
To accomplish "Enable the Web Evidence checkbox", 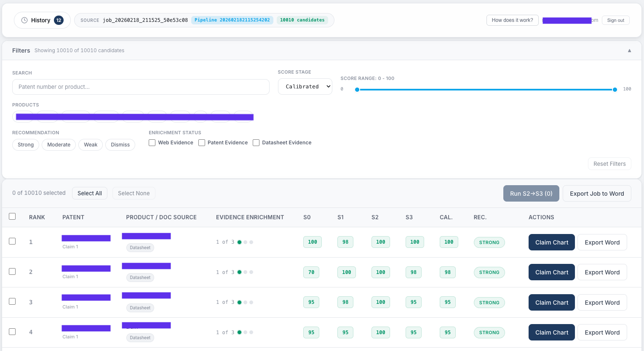I will (x=152, y=143).
